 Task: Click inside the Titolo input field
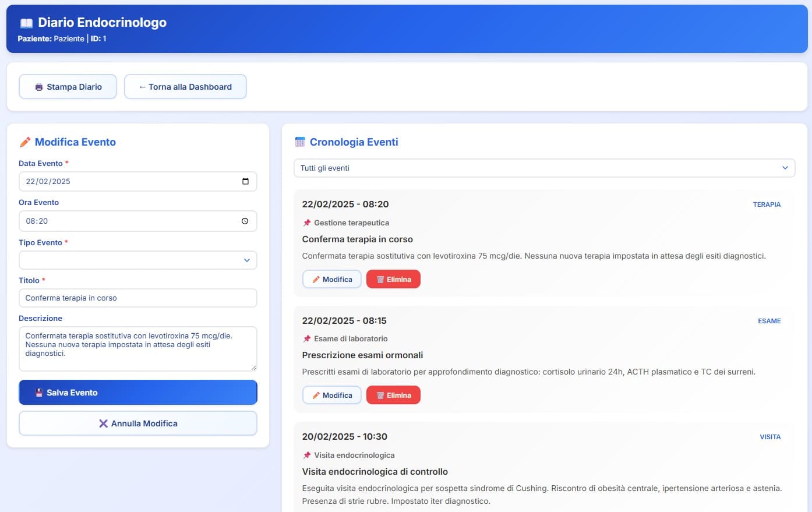pos(137,298)
